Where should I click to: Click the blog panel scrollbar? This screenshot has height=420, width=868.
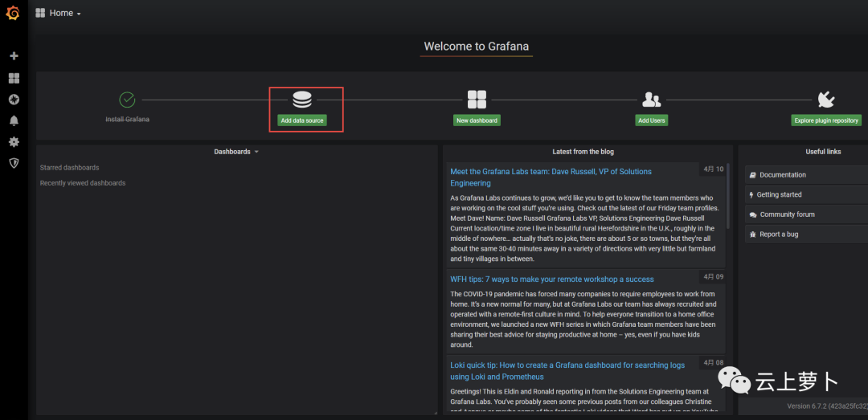[x=728, y=196]
